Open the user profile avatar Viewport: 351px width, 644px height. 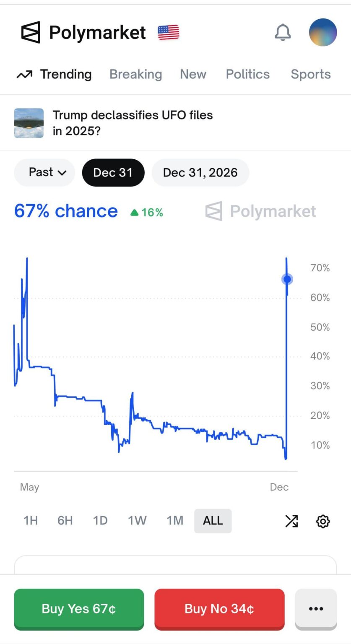point(322,32)
